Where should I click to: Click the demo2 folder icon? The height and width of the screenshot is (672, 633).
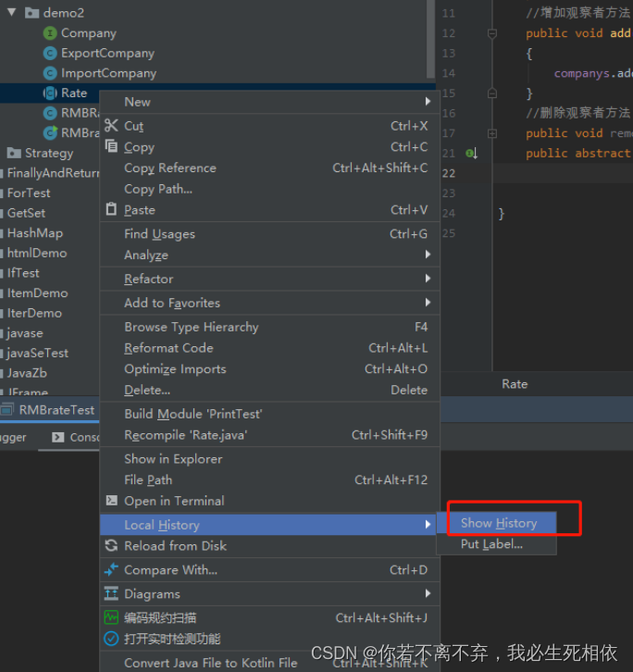point(31,13)
